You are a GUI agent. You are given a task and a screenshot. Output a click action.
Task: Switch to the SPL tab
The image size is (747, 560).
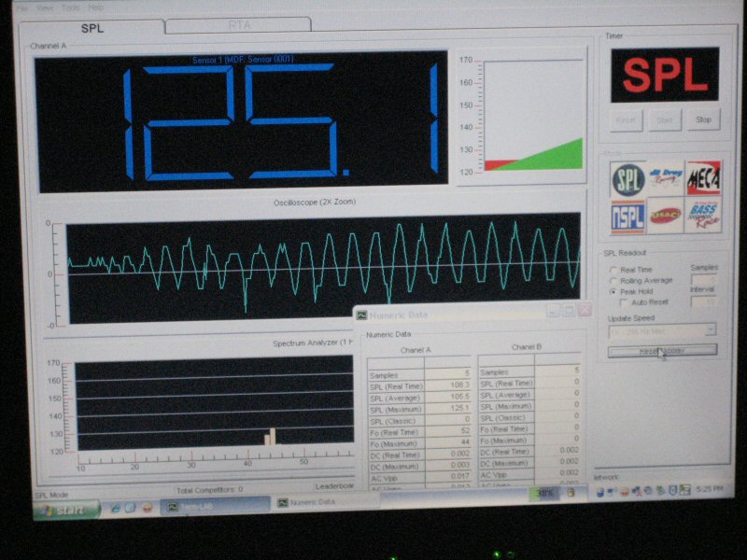pyautogui.click(x=92, y=28)
